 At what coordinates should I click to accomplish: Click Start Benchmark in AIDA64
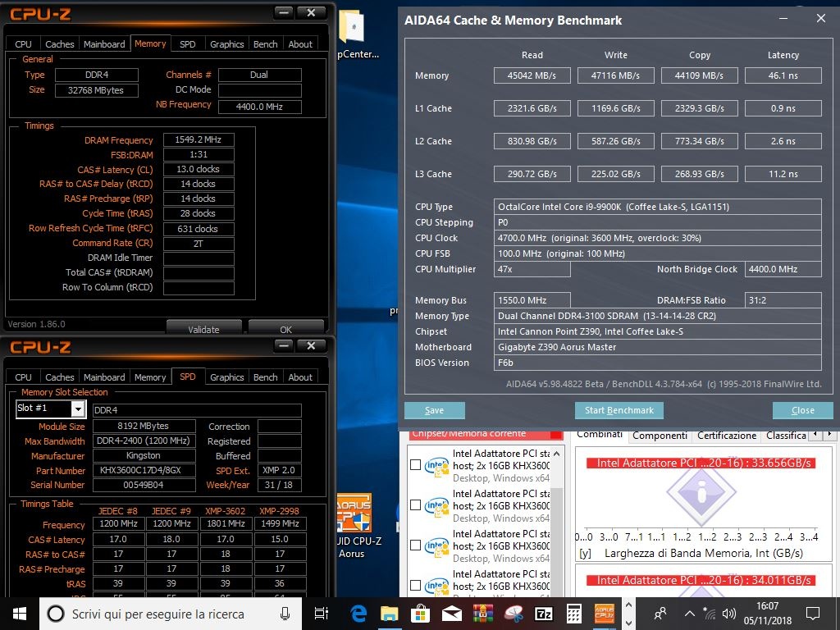pyautogui.click(x=619, y=410)
